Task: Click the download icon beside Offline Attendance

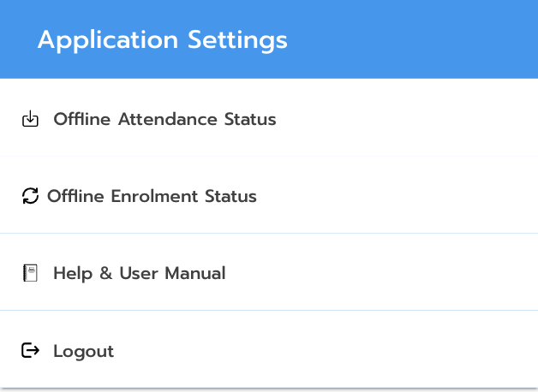Action: 30,119
